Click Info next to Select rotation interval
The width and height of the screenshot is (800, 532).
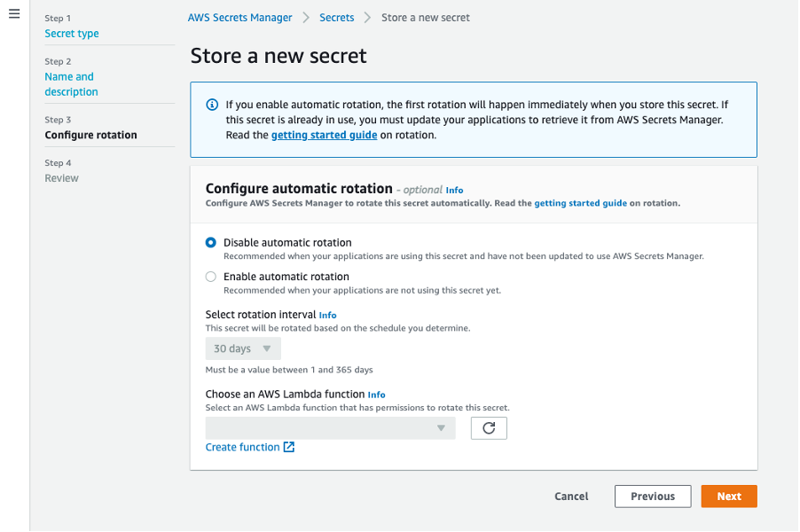point(327,316)
